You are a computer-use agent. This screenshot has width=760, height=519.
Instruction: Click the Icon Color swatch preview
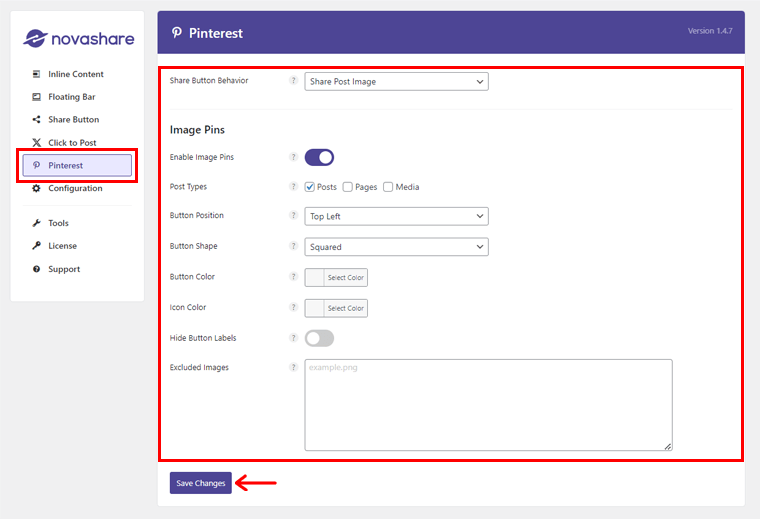pyautogui.click(x=315, y=308)
